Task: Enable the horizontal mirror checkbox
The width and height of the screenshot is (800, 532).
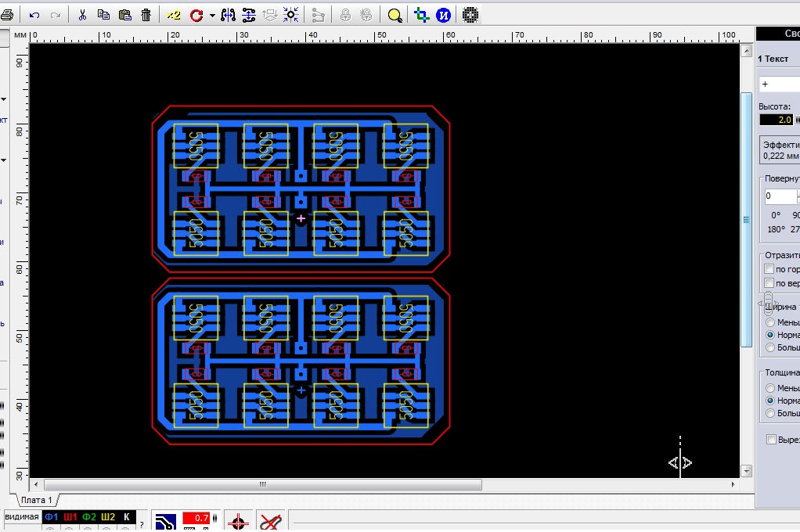Action: pyautogui.click(x=769, y=269)
